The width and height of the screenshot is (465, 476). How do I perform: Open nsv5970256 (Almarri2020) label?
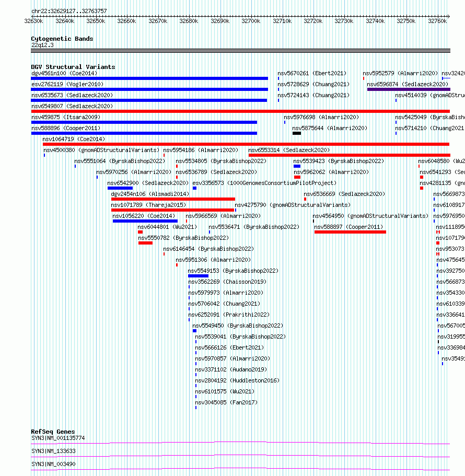pyautogui.click(x=134, y=172)
